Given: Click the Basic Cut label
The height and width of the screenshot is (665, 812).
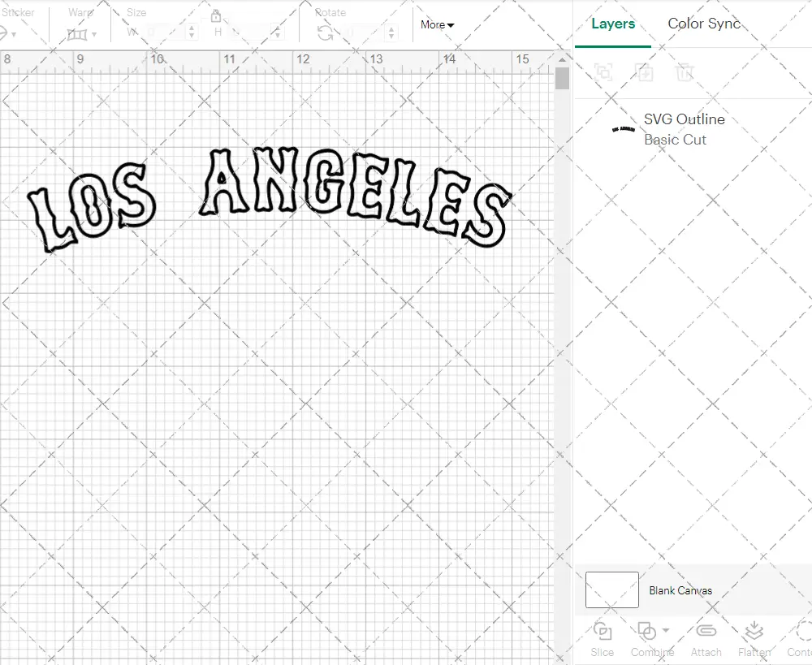Looking at the screenshot, I should pyautogui.click(x=675, y=140).
